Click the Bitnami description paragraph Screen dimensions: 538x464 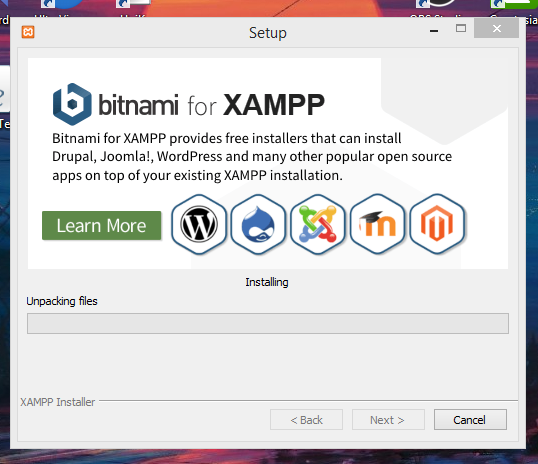tap(252, 157)
